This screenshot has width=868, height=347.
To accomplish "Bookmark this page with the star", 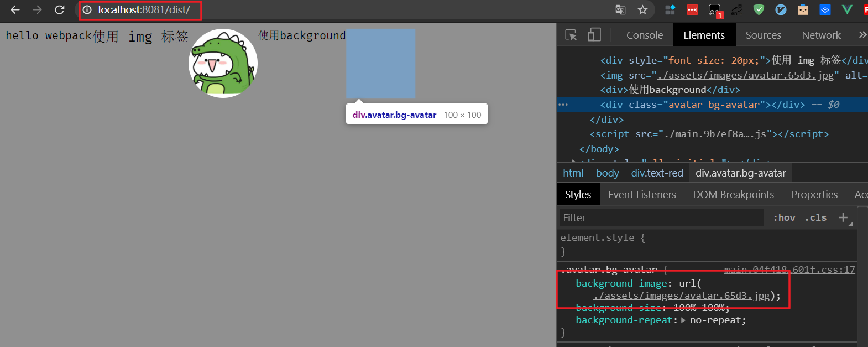I will pos(642,10).
